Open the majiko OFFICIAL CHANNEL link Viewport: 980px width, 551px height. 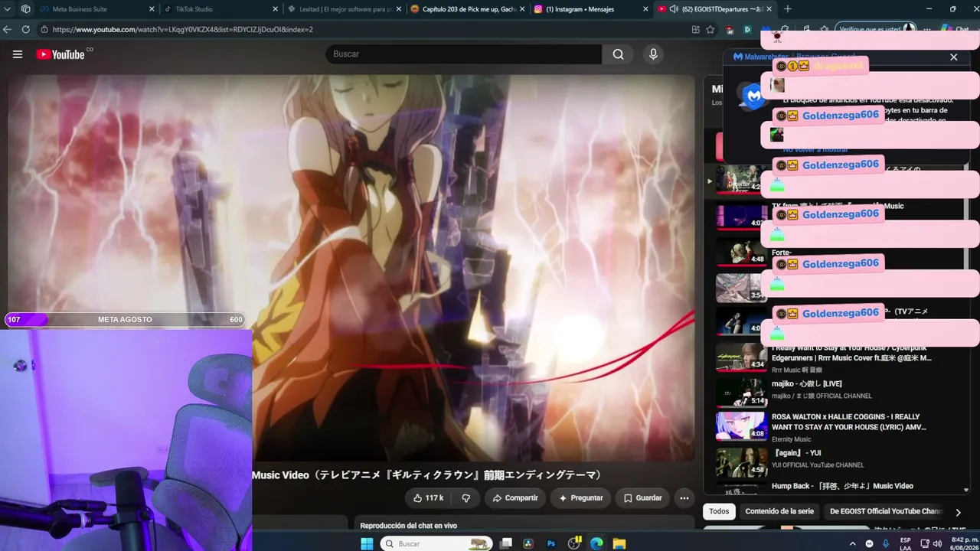(x=822, y=396)
